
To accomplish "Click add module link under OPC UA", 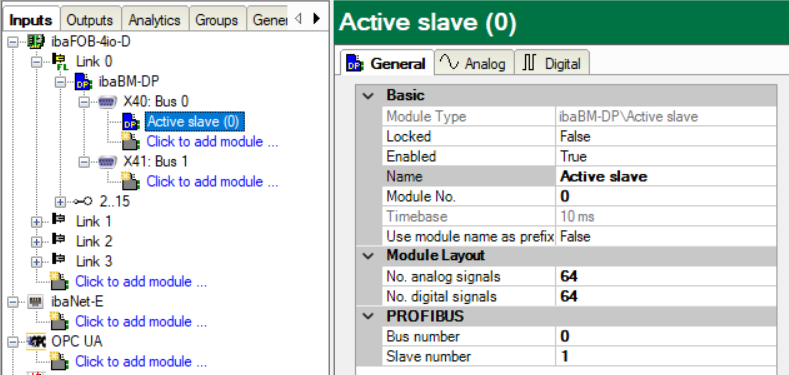I will click(141, 361).
